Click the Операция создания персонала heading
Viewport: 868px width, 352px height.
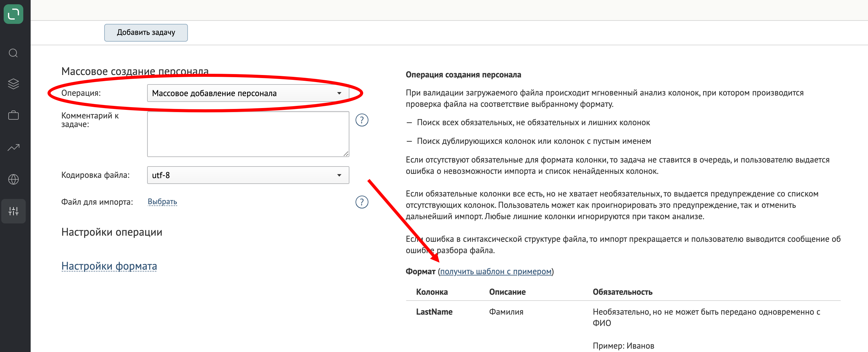point(463,75)
